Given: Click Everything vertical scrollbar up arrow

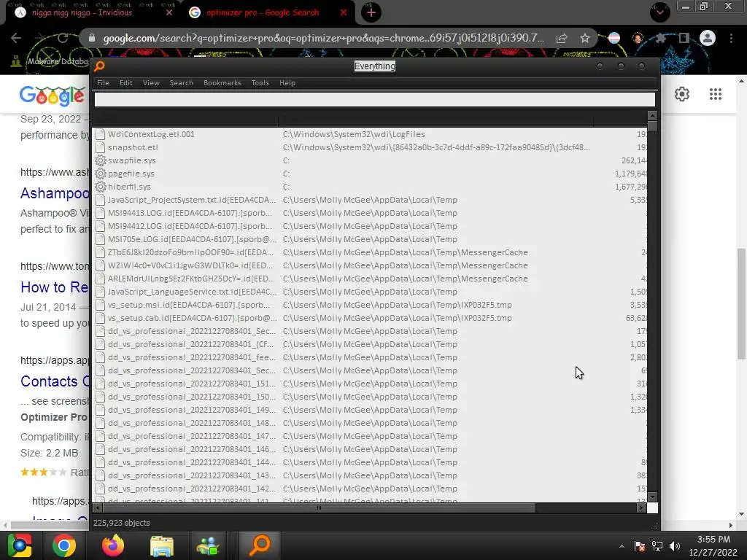Looking at the screenshot, I should (653, 115).
